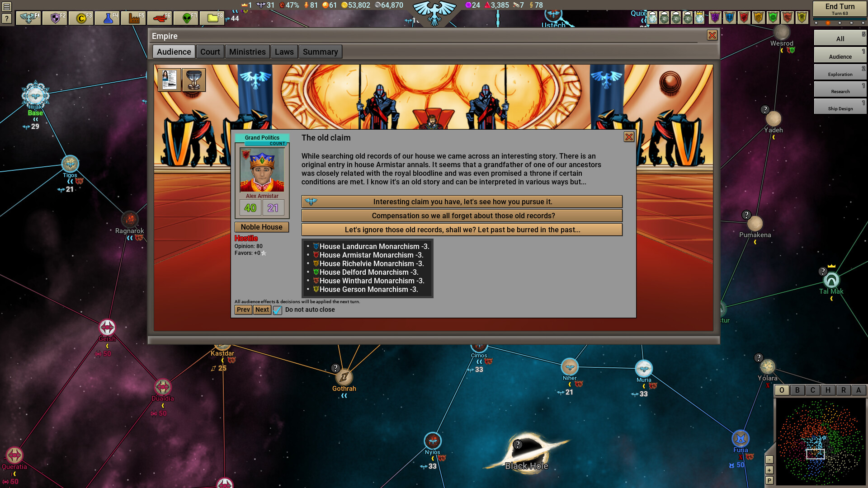The image size is (868, 488).
Task: Click Next button to advance audience
Action: point(261,309)
